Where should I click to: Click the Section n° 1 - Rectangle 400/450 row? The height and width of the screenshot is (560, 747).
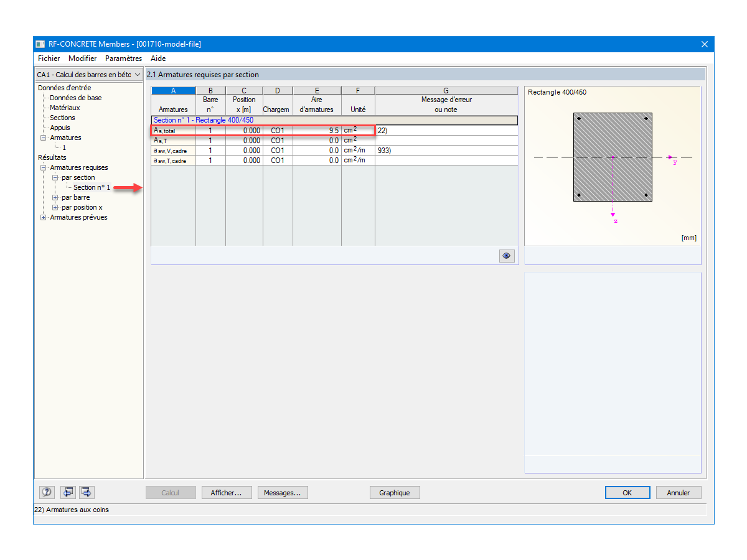click(x=334, y=120)
